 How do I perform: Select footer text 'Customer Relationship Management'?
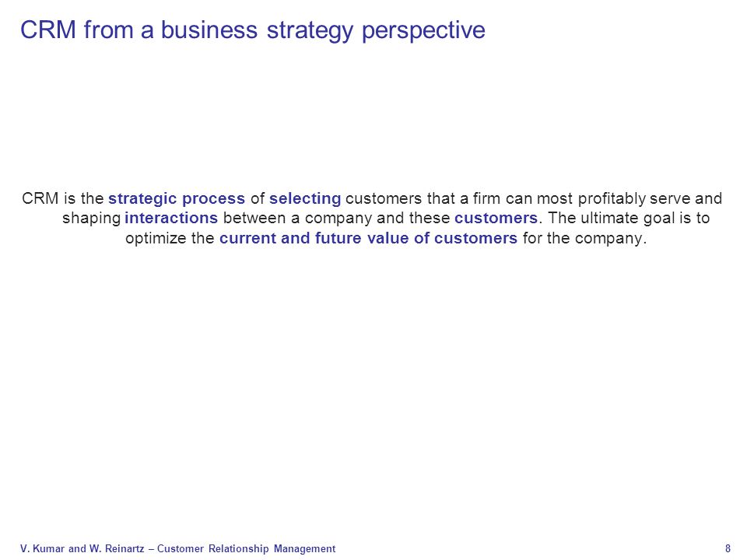[x=247, y=548]
